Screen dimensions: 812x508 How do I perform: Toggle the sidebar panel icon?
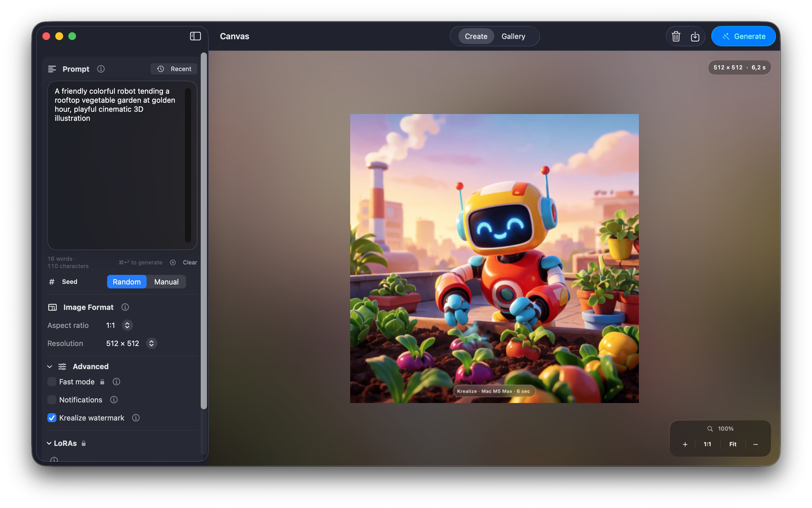195,36
